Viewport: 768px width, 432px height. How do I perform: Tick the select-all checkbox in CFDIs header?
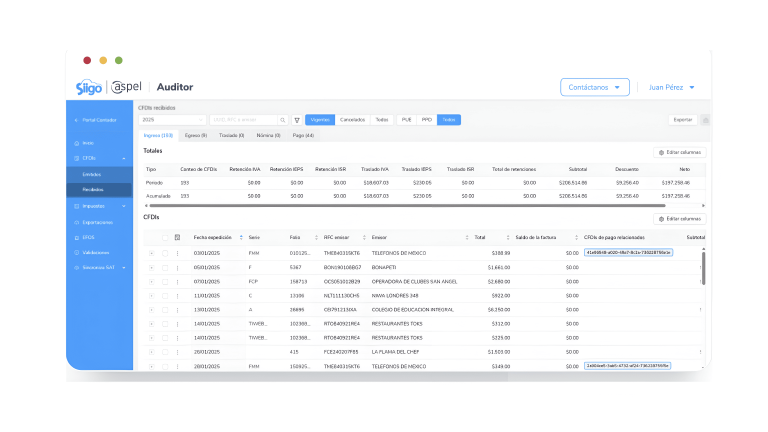click(165, 237)
